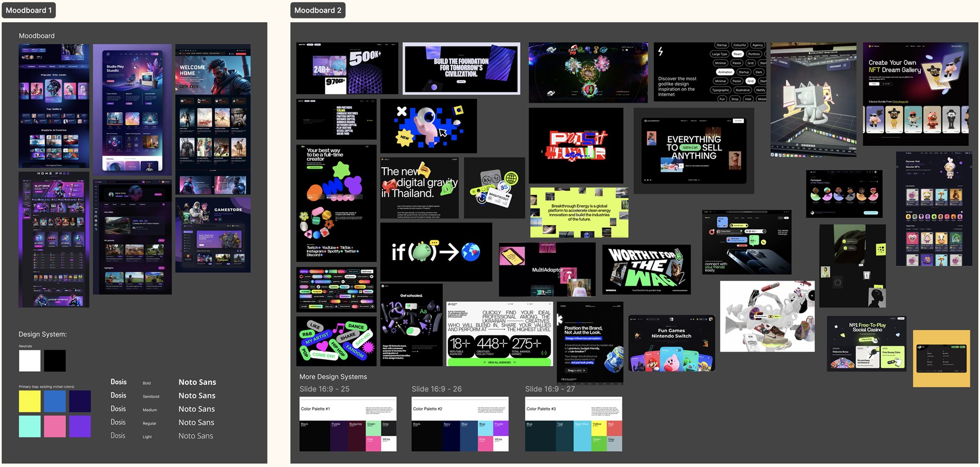Viewport: 980px width, 467px height.
Task: Select the 'Studio Play Studio' mockup thumbnail
Action: 132,110
